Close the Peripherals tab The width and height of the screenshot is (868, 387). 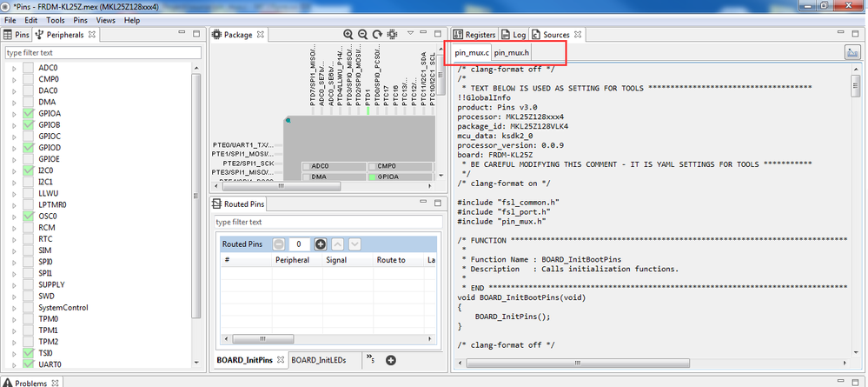(92, 35)
